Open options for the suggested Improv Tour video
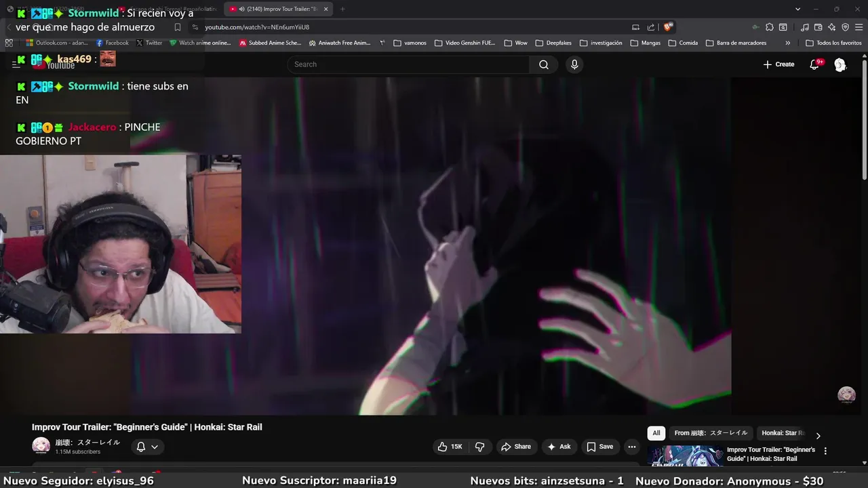Image resolution: width=868 pixels, height=488 pixels. (x=825, y=451)
